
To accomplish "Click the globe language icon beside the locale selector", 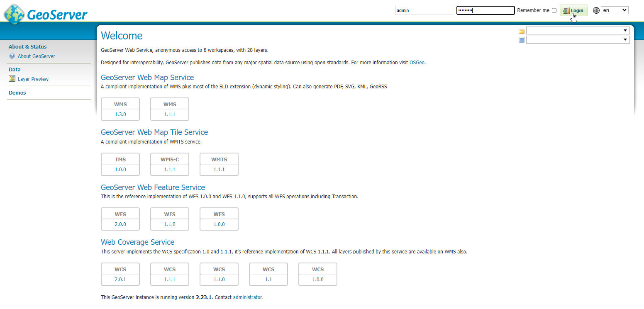I will (x=596, y=10).
